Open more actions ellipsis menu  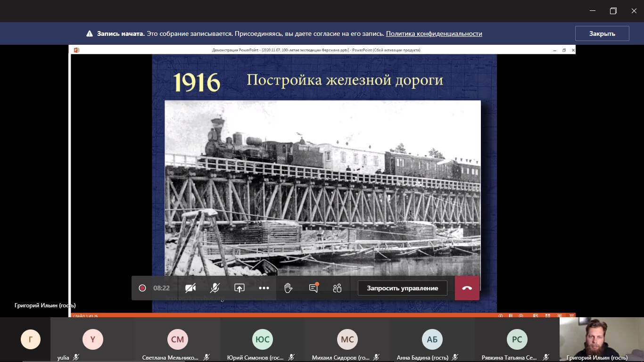264,288
